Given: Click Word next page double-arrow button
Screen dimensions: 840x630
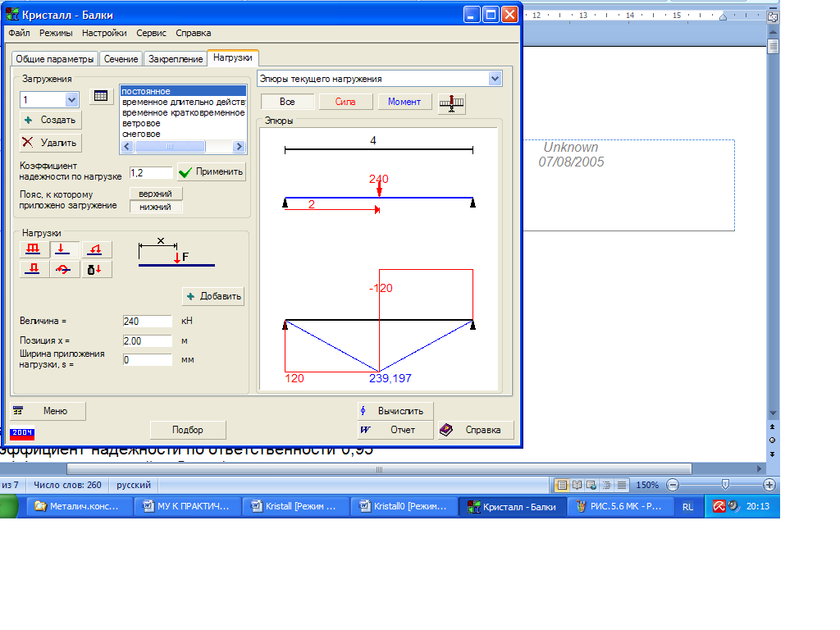Looking at the screenshot, I should tap(773, 454).
